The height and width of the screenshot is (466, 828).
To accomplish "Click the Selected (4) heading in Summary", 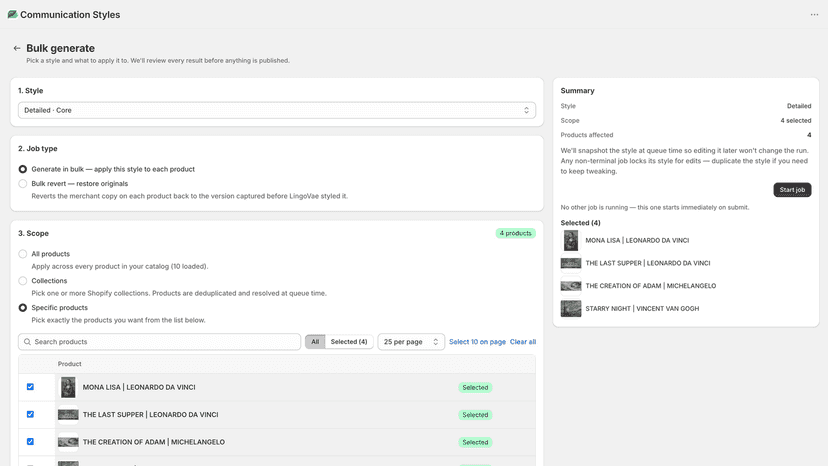I will 580,223.
